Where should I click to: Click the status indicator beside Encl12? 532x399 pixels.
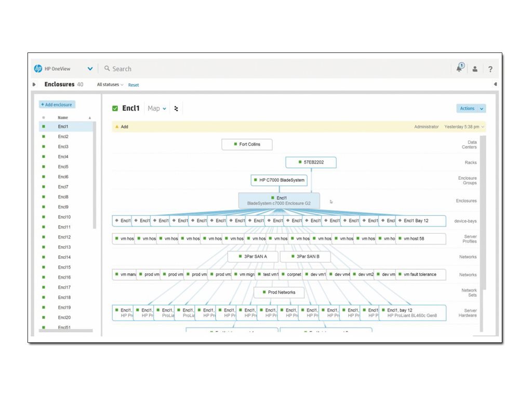[44, 237]
